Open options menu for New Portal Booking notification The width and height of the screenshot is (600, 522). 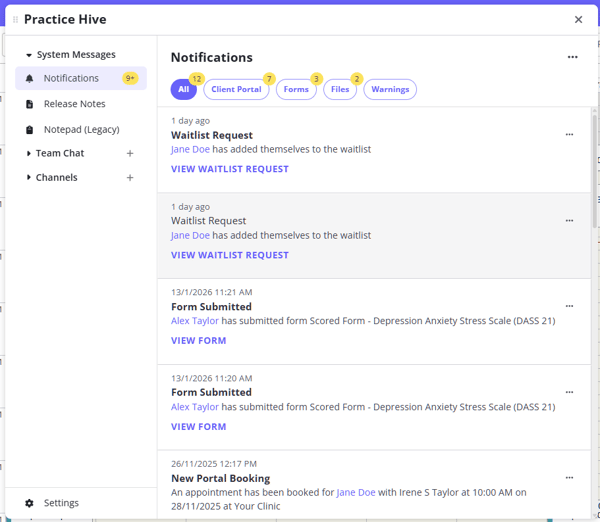(569, 478)
